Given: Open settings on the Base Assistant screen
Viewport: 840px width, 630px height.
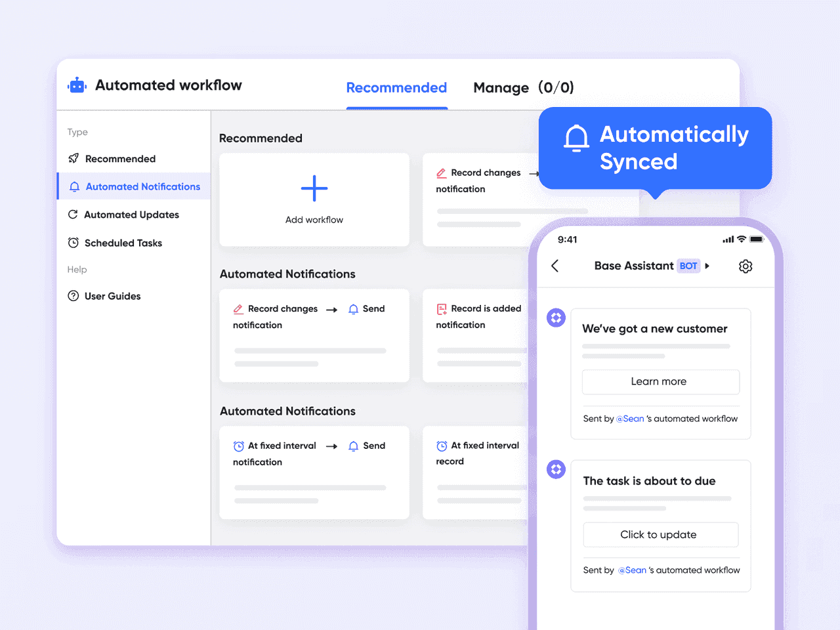Looking at the screenshot, I should click(745, 266).
